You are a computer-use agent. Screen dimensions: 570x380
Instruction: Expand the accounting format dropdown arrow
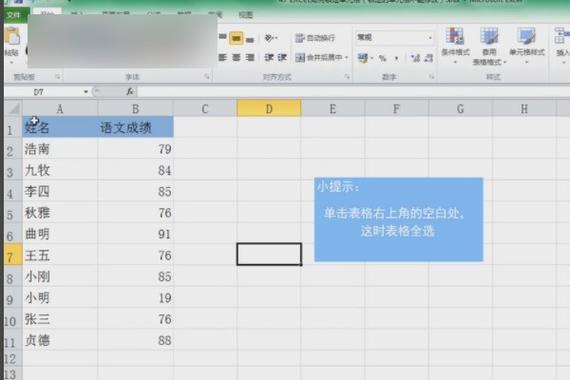(372, 58)
